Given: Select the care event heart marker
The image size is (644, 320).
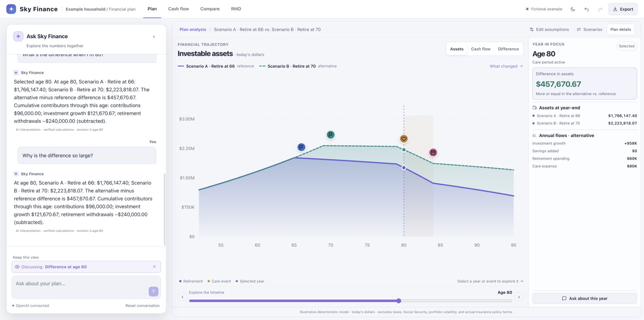Looking at the screenshot, I should (404, 139).
